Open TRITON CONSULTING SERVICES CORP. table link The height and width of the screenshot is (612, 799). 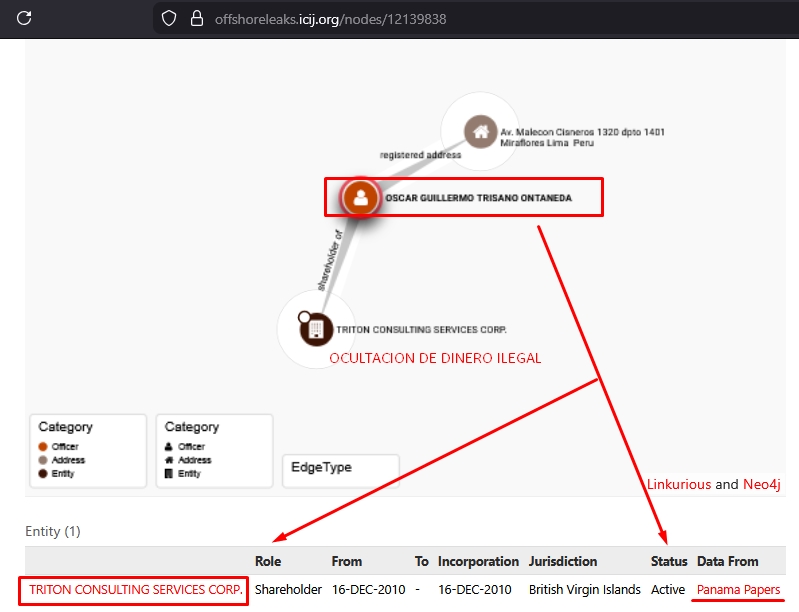[136, 590]
